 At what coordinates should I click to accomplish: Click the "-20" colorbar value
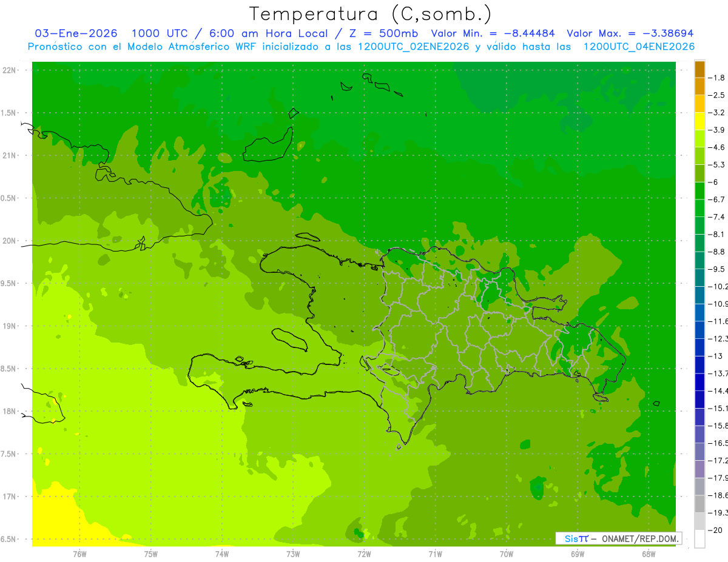(715, 530)
